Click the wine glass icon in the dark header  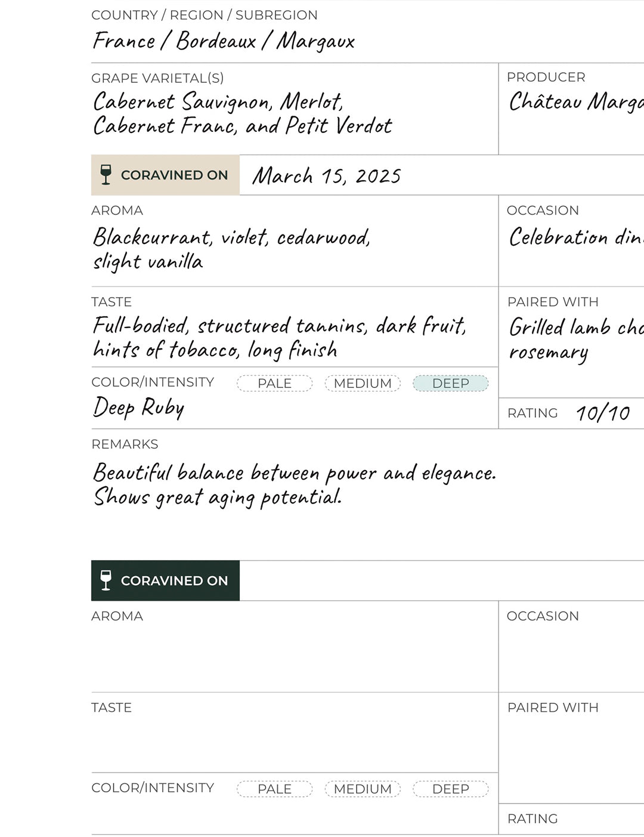[x=106, y=580]
